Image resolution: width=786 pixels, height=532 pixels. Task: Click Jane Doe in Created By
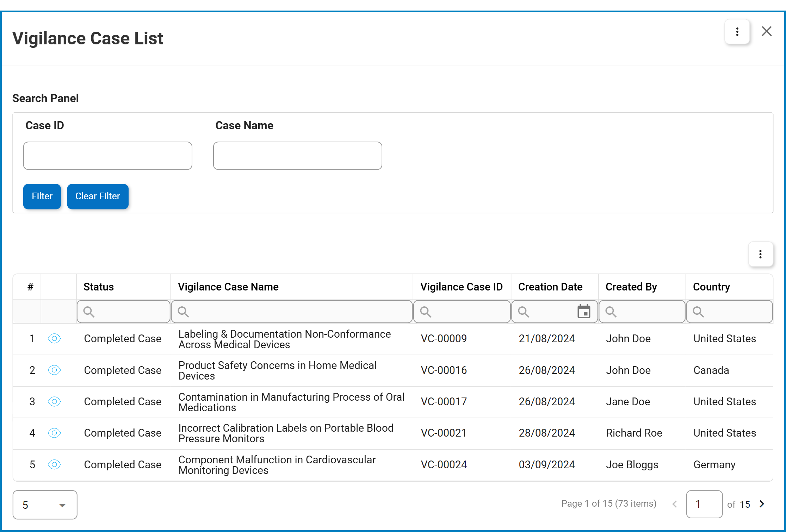coord(628,402)
